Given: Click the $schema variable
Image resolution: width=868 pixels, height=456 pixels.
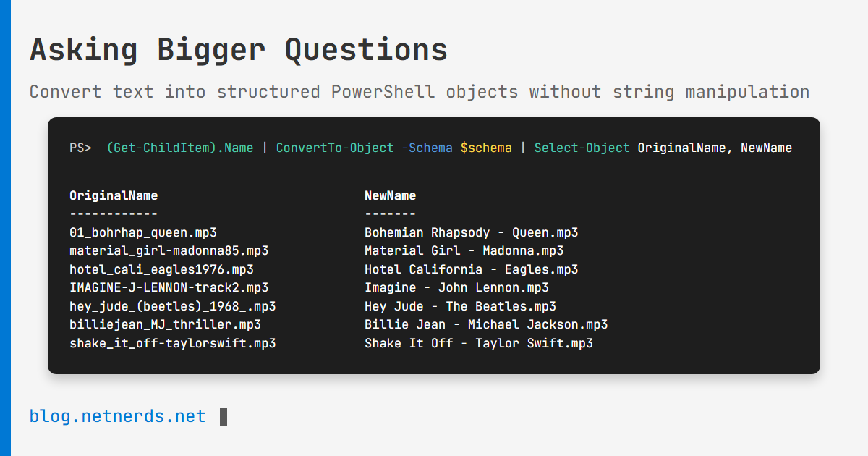Looking at the screenshot, I should (x=486, y=148).
